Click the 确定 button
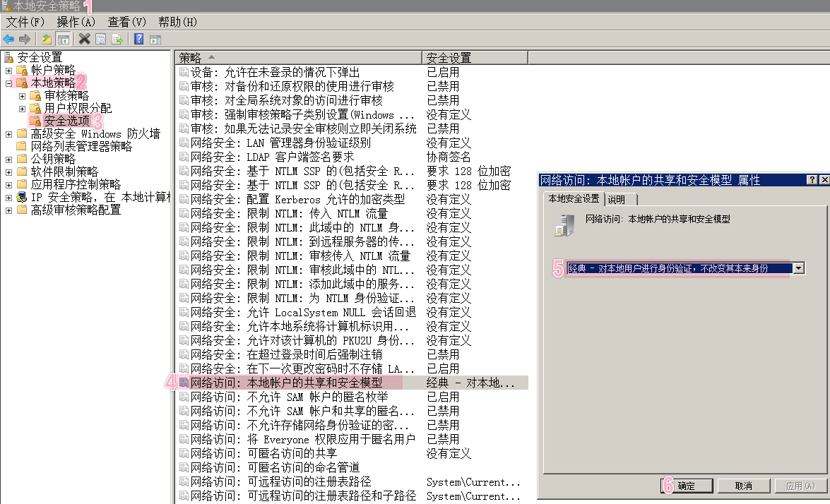Viewport: 830px width, 504px height. click(687, 486)
